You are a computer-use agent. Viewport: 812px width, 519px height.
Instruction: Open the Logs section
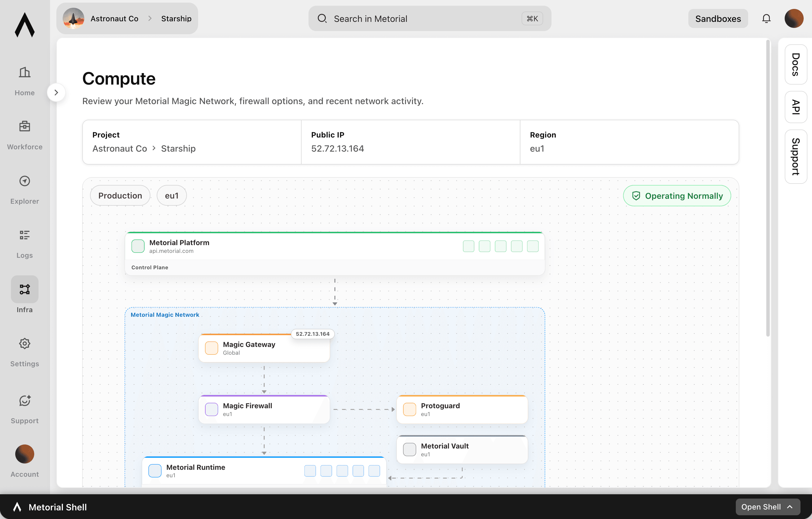(25, 244)
